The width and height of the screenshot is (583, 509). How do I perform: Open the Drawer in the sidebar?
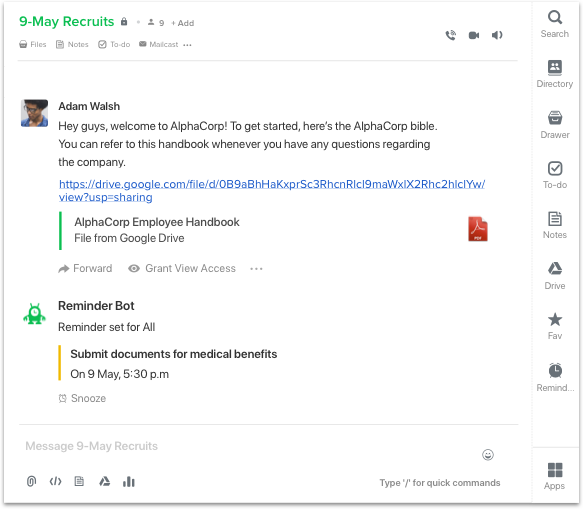pos(554,125)
